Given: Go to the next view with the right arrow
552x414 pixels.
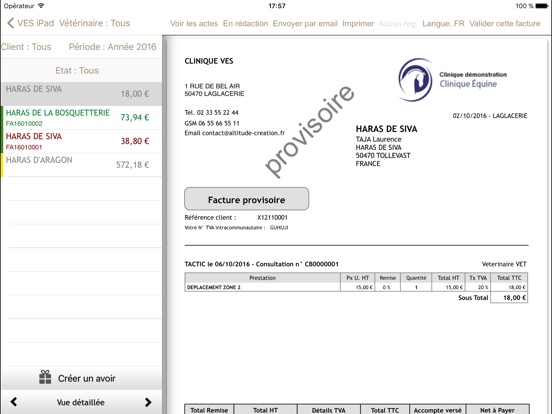Looking at the screenshot, I should point(148,402).
